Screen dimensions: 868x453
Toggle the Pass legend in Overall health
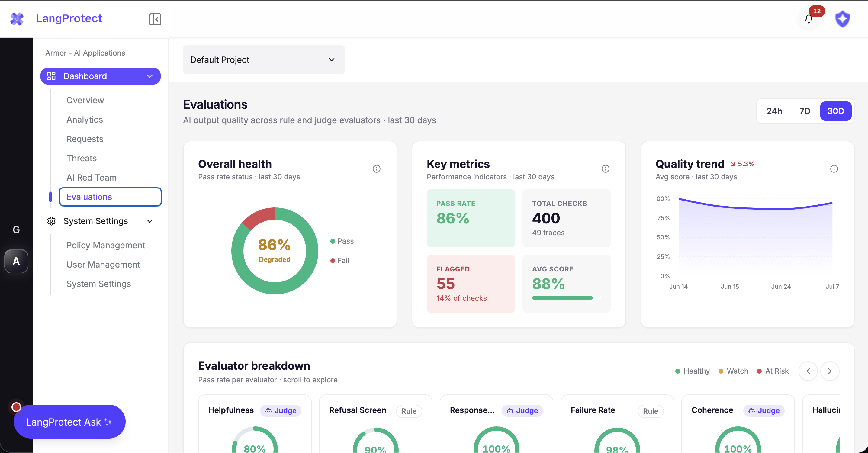(342, 241)
